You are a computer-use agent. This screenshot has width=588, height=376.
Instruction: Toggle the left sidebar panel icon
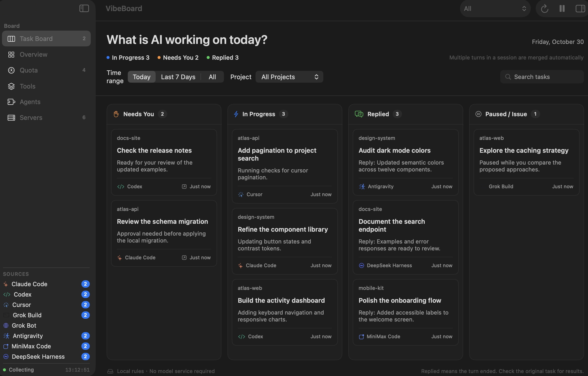(x=84, y=8)
